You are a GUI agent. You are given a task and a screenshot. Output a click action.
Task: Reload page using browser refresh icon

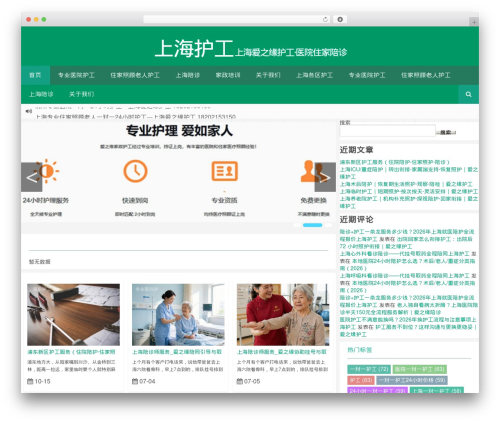pyautogui.click(x=325, y=20)
